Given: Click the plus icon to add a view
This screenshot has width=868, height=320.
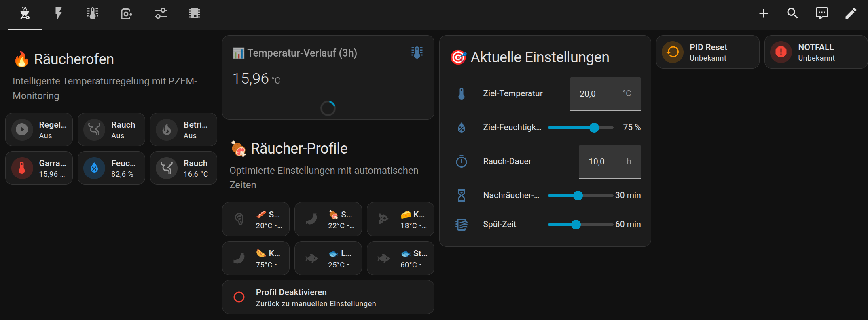Looking at the screenshot, I should tap(764, 13).
